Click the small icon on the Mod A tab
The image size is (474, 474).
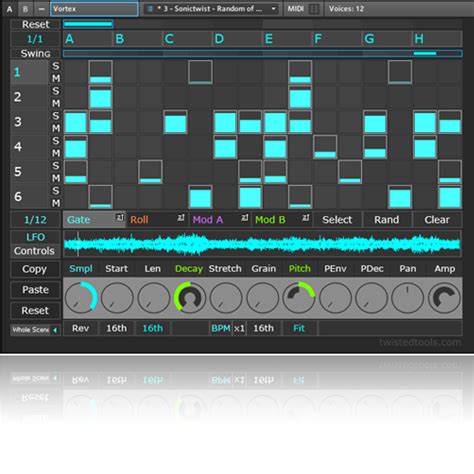point(245,217)
